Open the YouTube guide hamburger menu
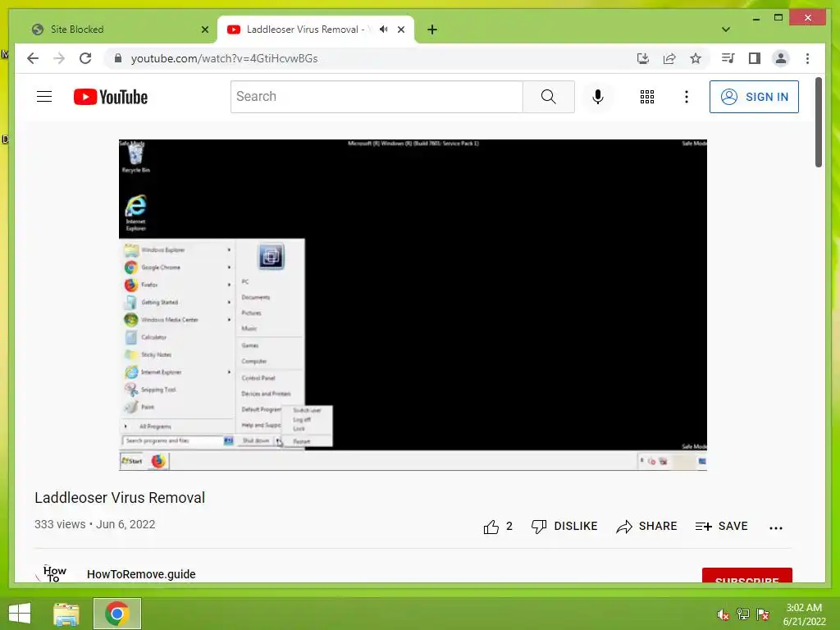Image resolution: width=840 pixels, height=630 pixels. [44, 97]
